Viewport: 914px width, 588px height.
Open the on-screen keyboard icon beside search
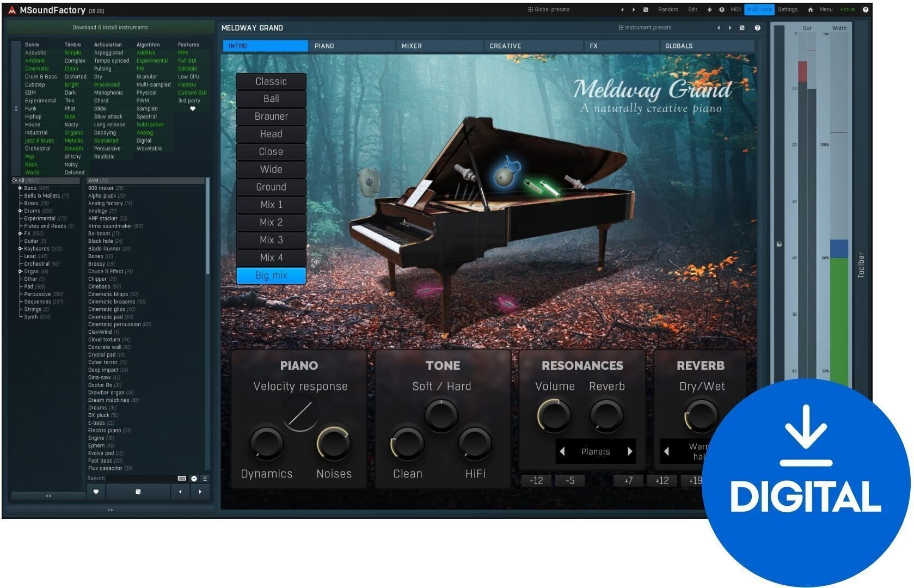(181, 479)
